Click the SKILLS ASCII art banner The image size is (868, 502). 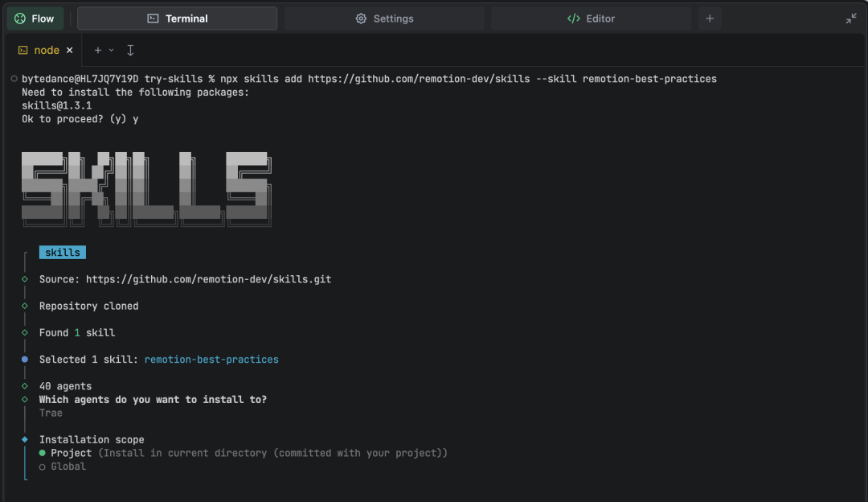pos(147,189)
